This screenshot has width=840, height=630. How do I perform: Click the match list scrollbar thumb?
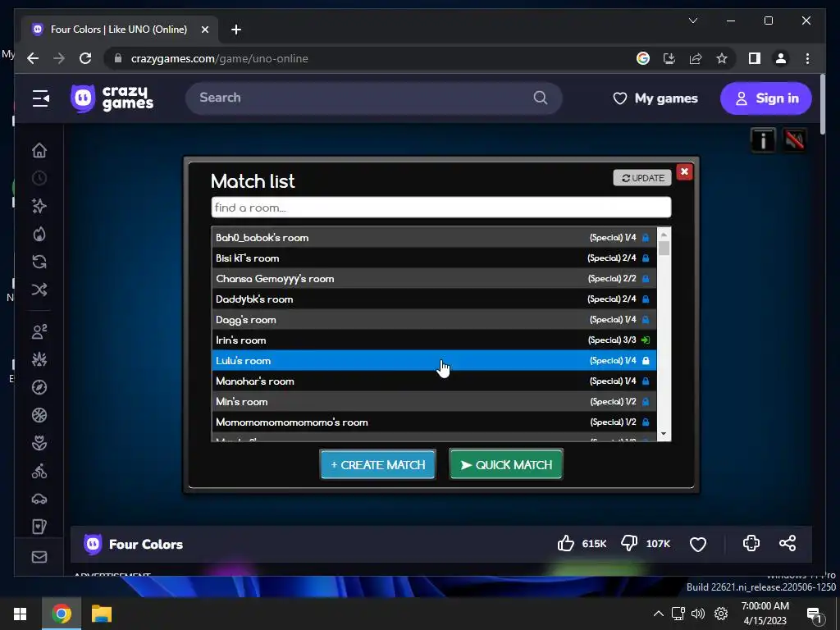[x=664, y=248]
